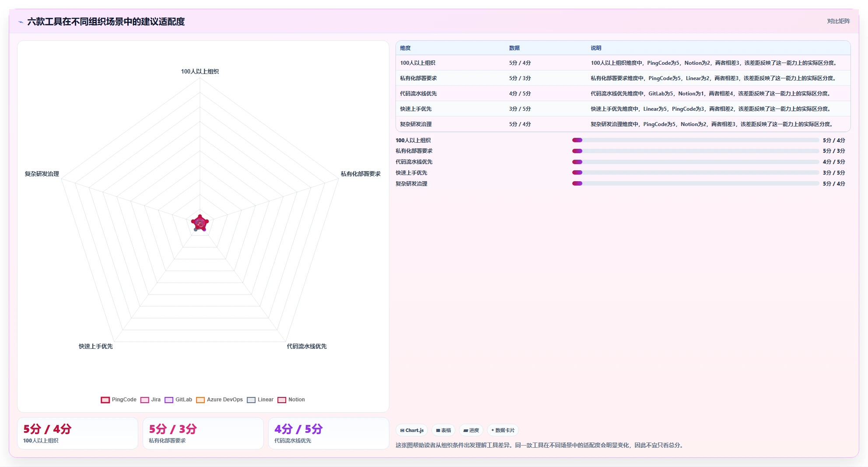Click the 进度 tag

coord(471,430)
